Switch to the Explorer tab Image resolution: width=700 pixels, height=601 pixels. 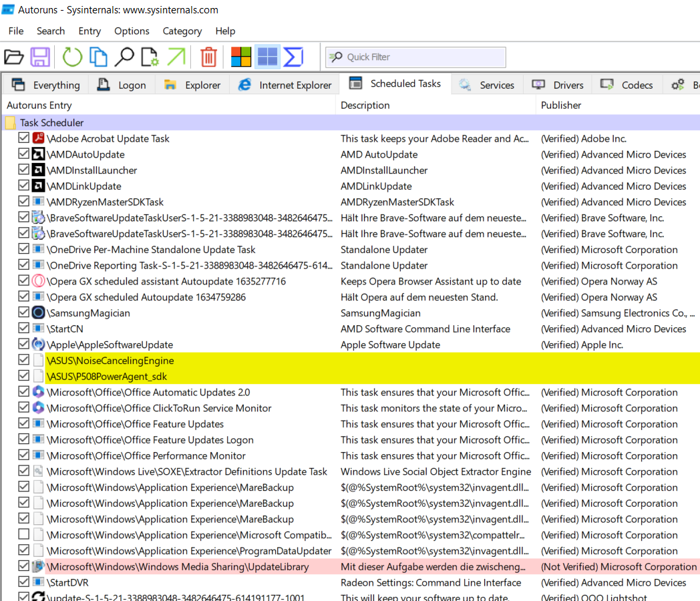192,85
